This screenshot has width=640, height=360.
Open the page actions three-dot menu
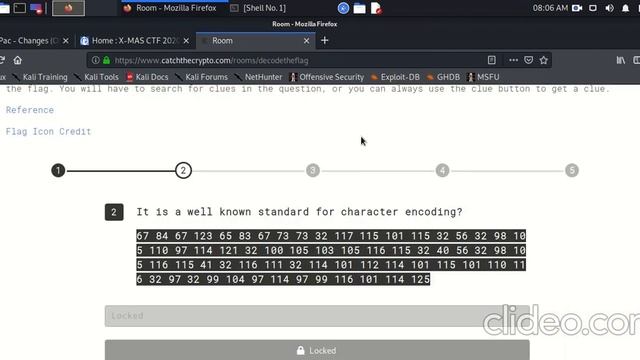tap(513, 60)
